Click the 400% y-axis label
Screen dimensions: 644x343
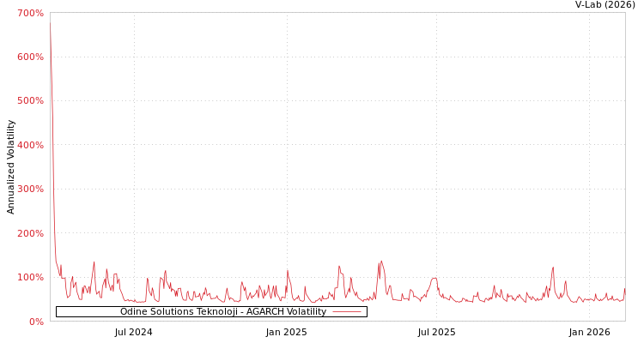click(x=30, y=145)
